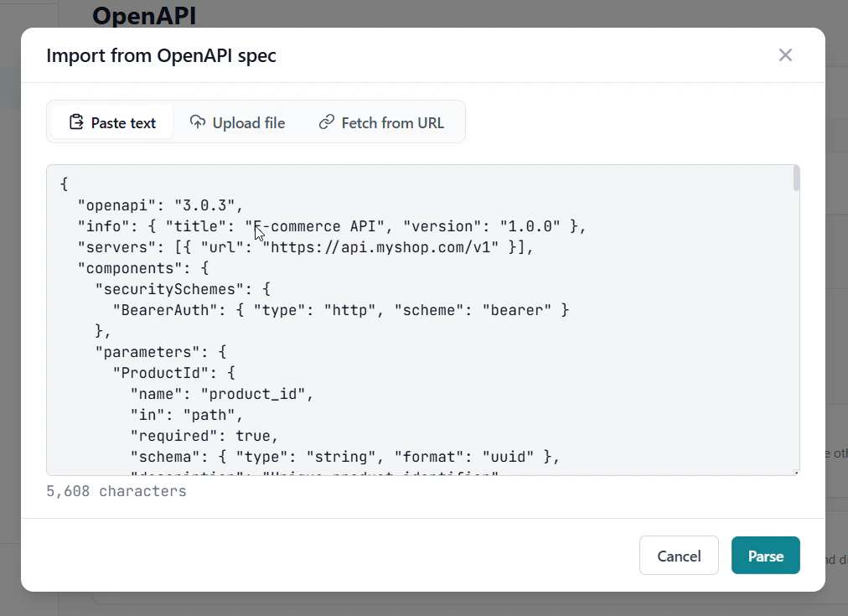The height and width of the screenshot is (616, 848).
Task: Click the servers URL line
Action: [x=306, y=247]
